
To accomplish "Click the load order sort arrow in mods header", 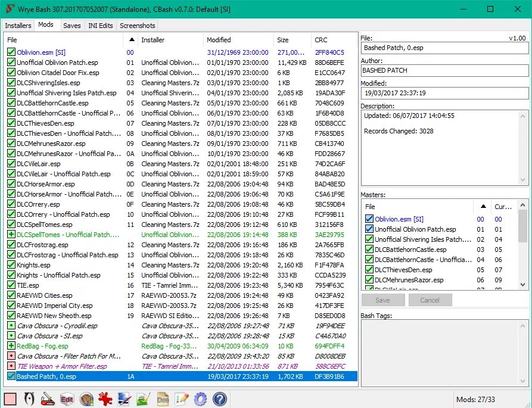I will 132,40.
